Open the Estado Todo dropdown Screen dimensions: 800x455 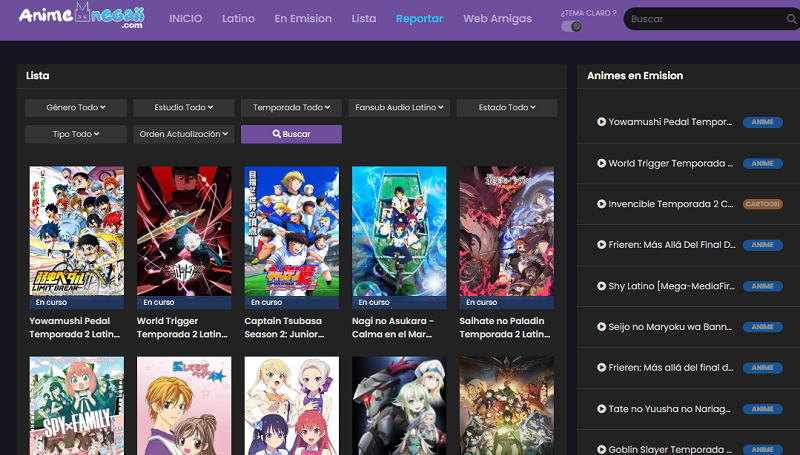point(507,108)
